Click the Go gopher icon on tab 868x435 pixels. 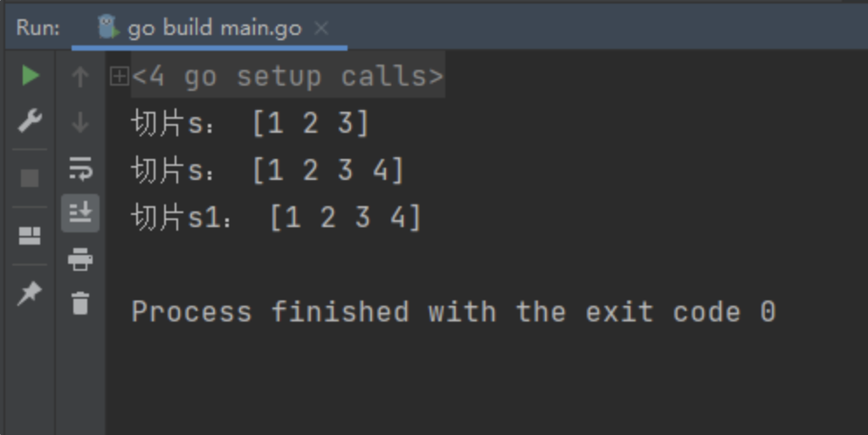108,26
